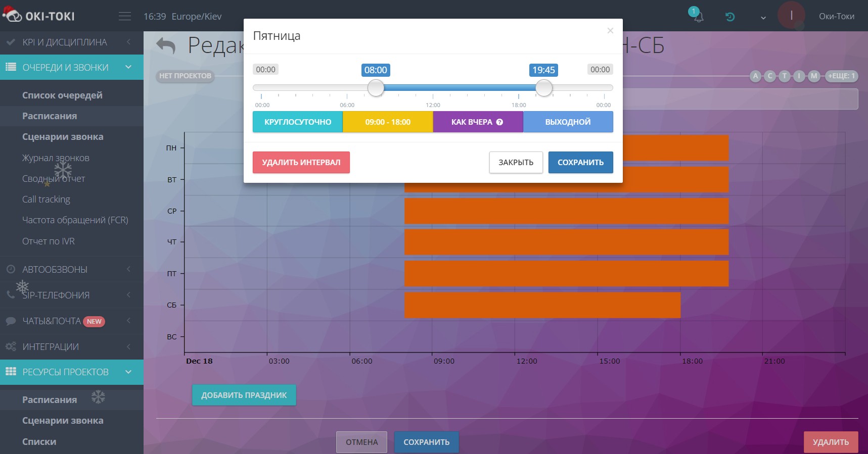Click the НЕТ ПРОЕКТОВ badge
868x454 pixels.
point(185,76)
